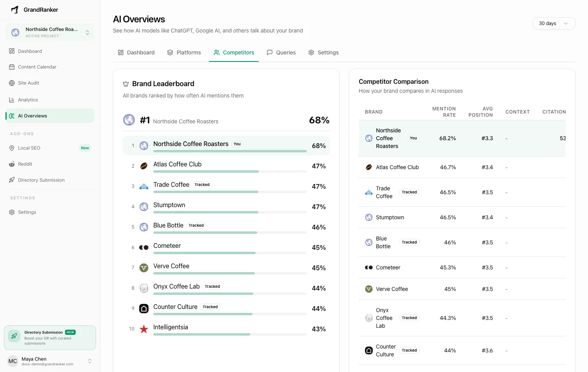Click the AVG POSITION column header
588x372 pixels.
pos(480,112)
